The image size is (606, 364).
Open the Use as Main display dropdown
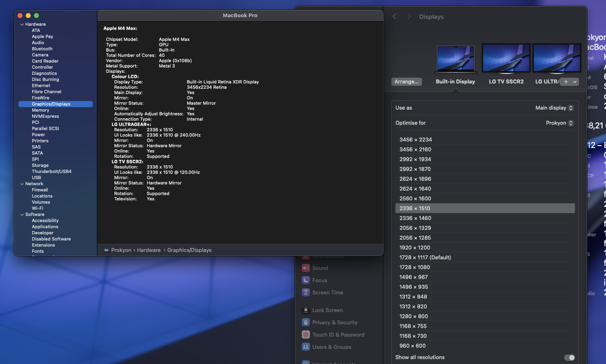(554, 108)
